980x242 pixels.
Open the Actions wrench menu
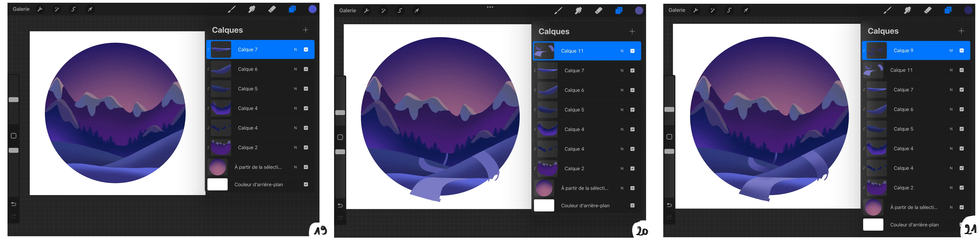click(40, 9)
